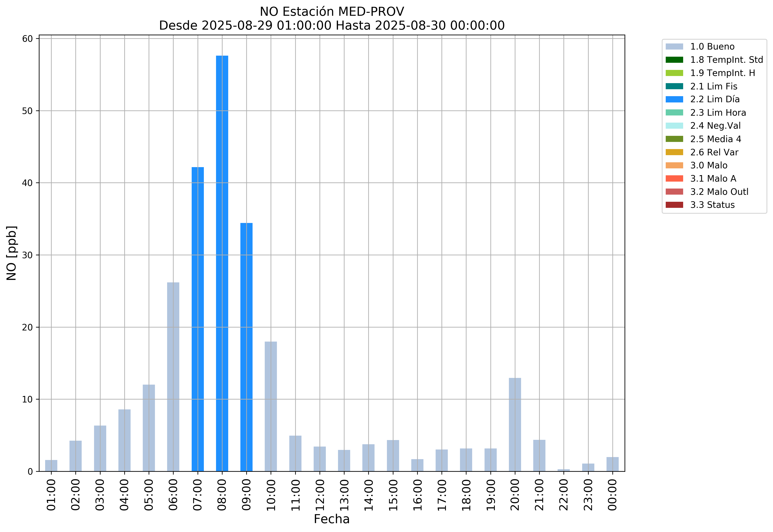The width and height of the screenshot is (773, 532).
Task: Click the 3.1 Malo A legend label
Action: 713,179
